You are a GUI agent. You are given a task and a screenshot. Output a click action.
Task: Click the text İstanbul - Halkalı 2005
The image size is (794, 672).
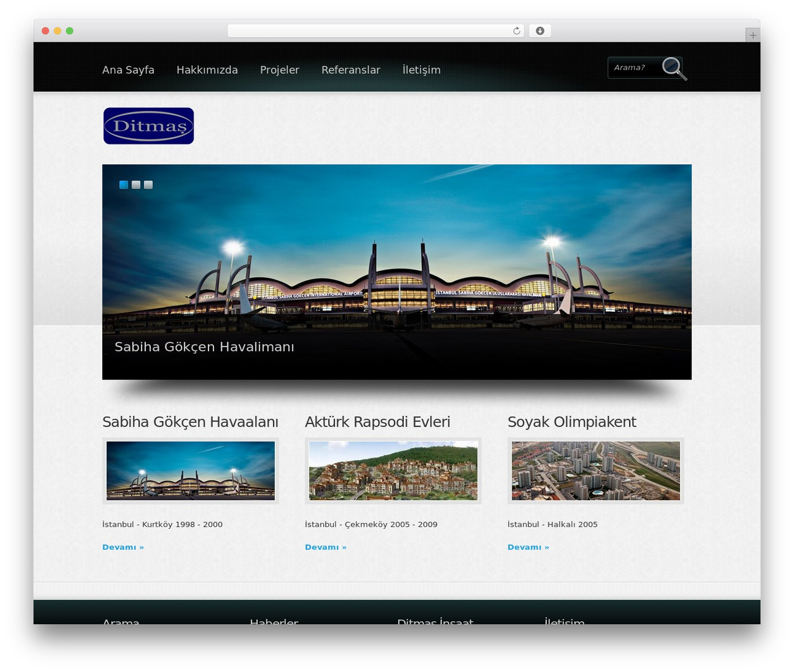click(x=553, y=524)
